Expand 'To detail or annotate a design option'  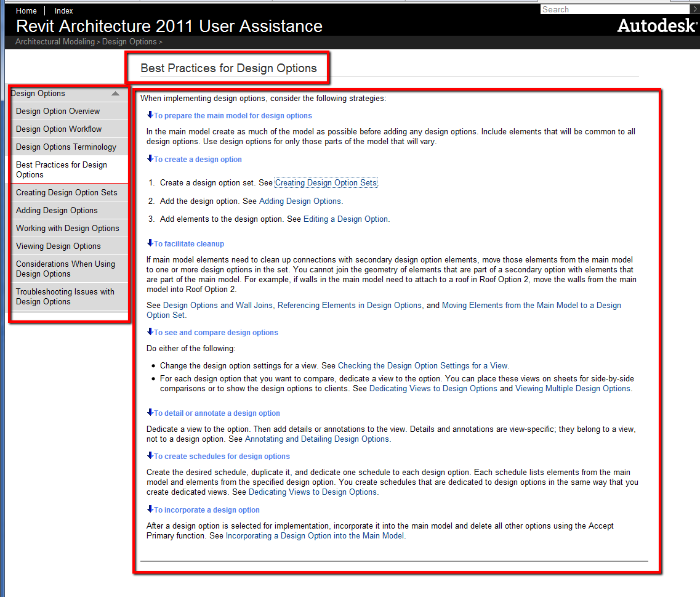[214, 413]
